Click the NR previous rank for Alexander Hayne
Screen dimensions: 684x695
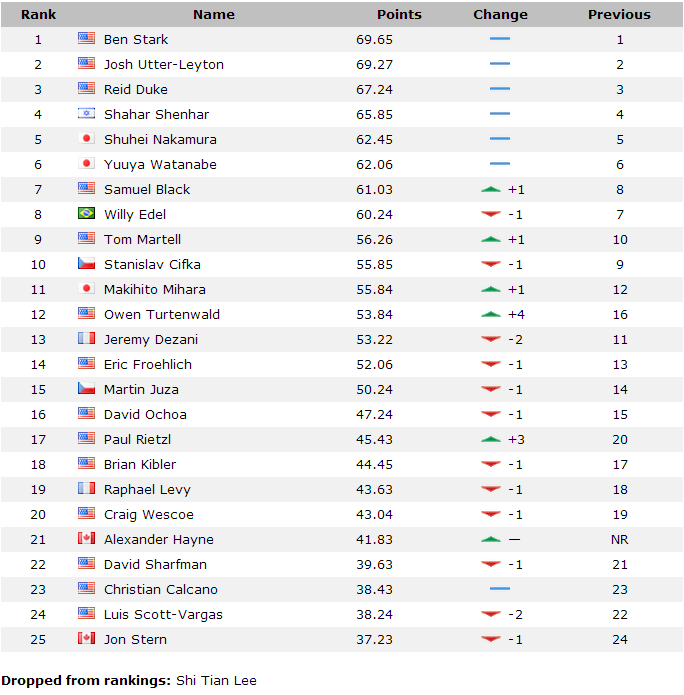click(x=619, y=539)
